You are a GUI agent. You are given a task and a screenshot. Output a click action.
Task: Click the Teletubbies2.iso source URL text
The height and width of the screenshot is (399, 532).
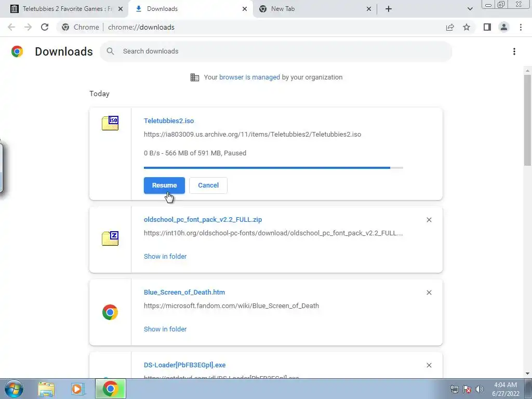pos(252,135)
